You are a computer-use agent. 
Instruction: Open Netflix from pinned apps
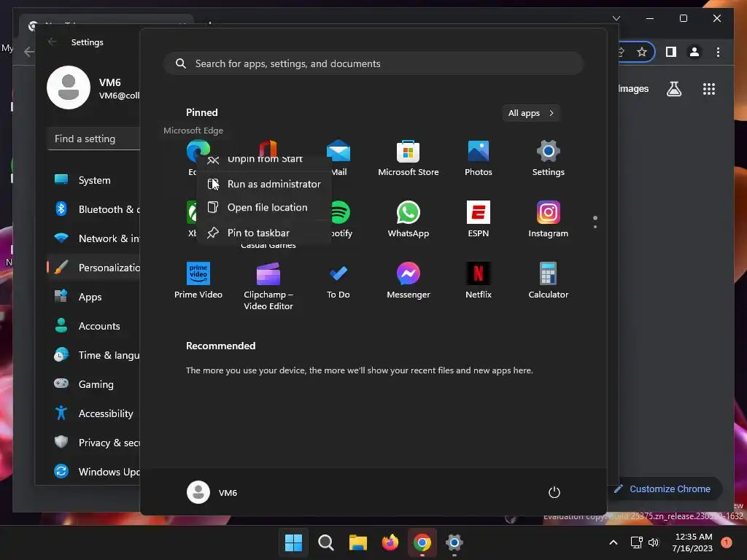click(x=478, y=281)
